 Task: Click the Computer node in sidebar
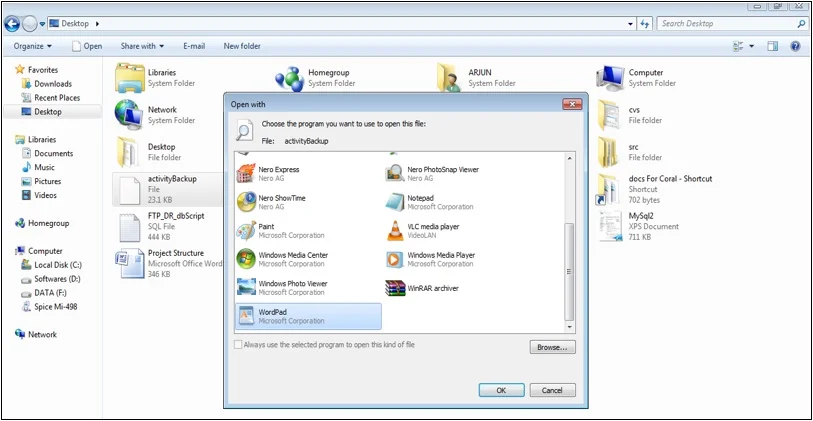tap(39, 251)
